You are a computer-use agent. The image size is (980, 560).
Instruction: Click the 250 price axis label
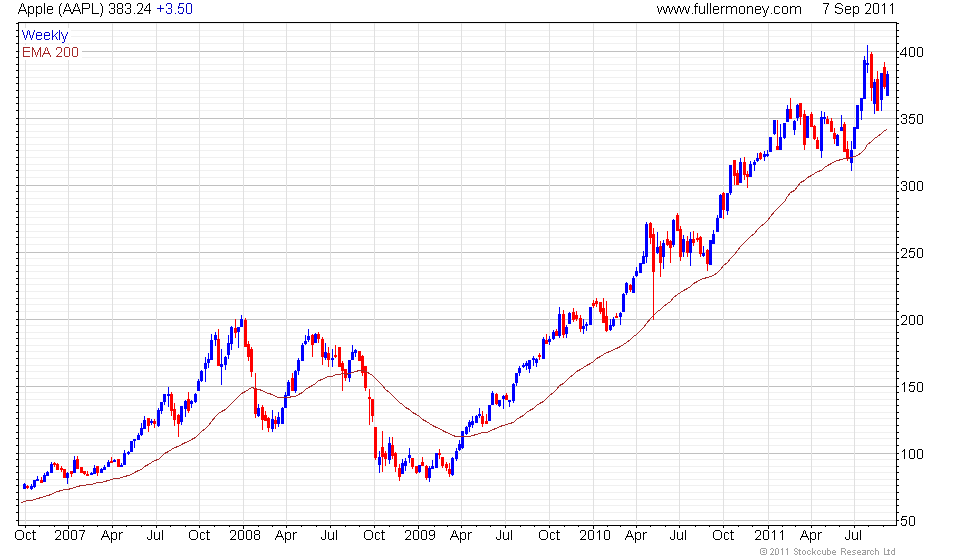coord(911,253)
